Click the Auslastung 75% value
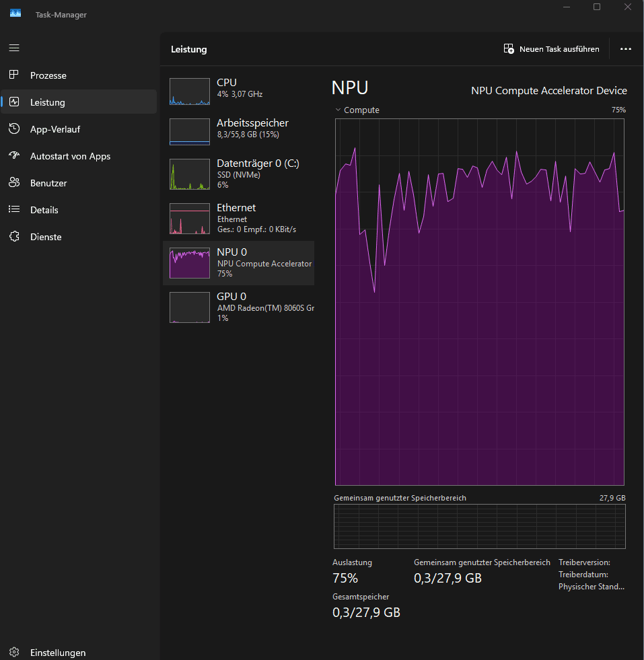The image size is (644, 660). coord(345,578)
